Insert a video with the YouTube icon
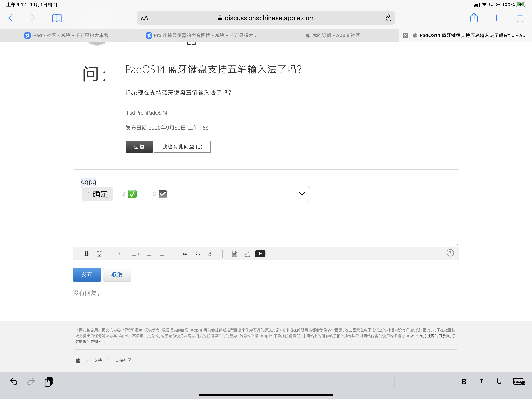Screen dimensions: 532x399 click(x=260, y=254)
